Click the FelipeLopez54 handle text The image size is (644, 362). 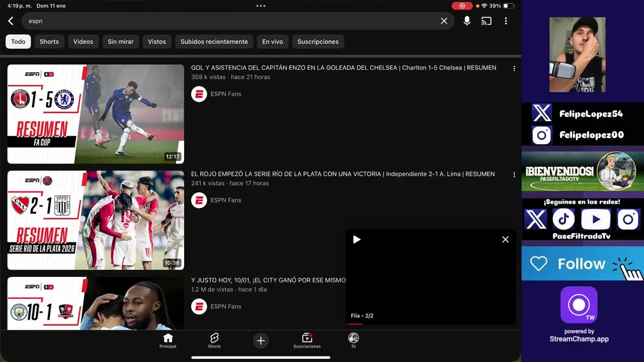[x=591, y=114]
